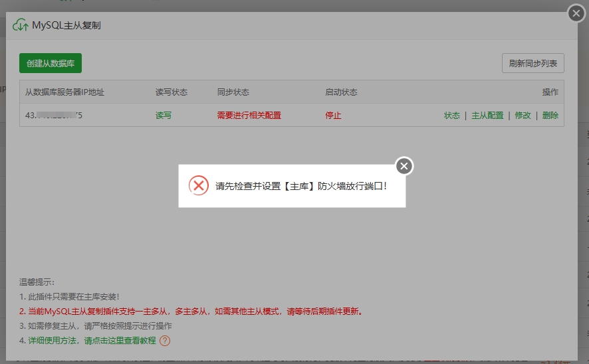Click the error message 请先检查并设置【主库】防火墙放行端口
Viewport: 589px width, 364px height.
coord(301,186)
